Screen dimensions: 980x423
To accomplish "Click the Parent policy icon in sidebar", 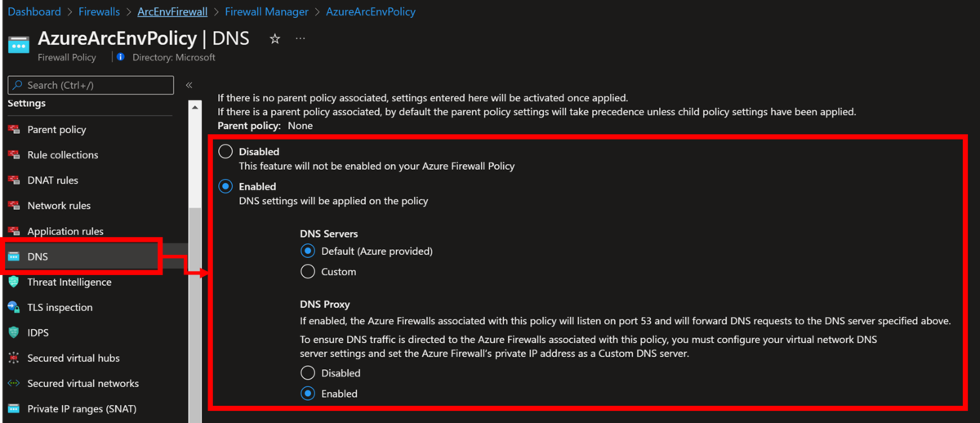I will [x=13, y=130].
